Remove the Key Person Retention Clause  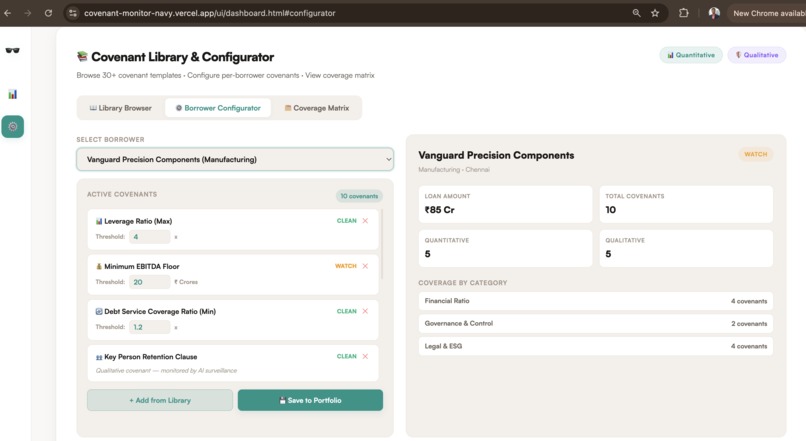365,356
